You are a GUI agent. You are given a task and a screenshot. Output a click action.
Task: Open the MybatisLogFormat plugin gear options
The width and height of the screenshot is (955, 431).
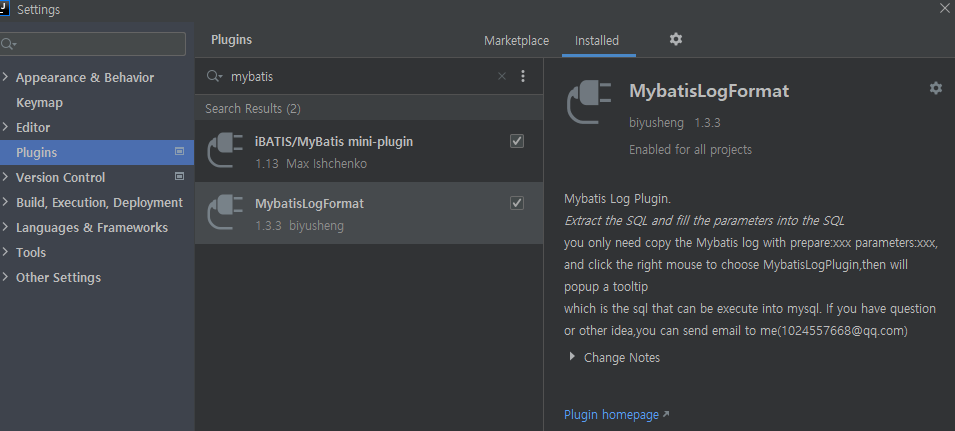point(936,88)
